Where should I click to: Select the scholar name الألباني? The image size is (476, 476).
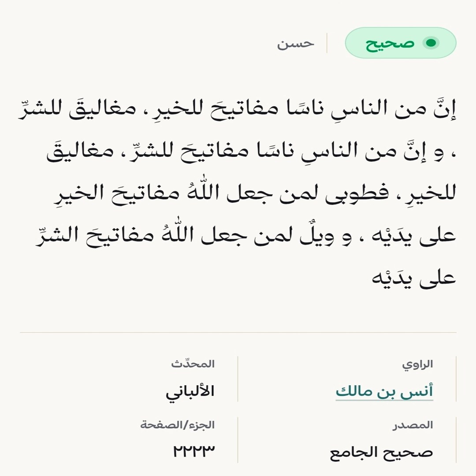190,392
